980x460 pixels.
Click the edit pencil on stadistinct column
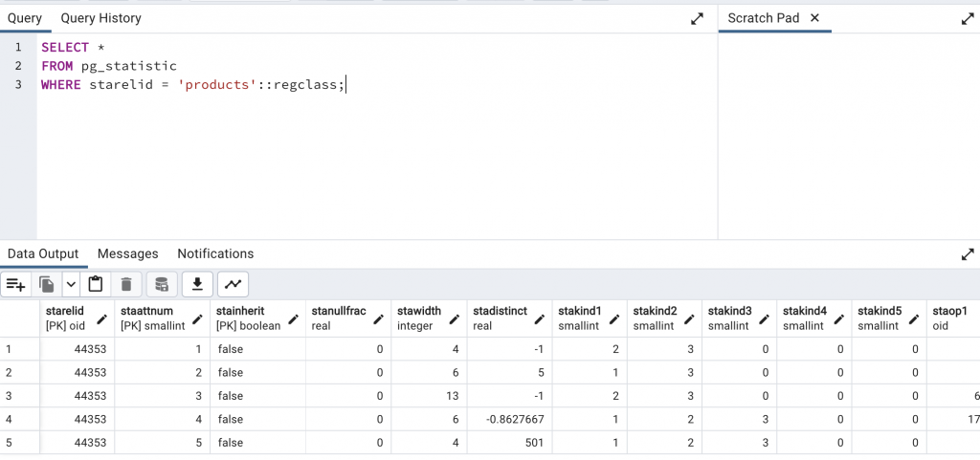coord(539,318)
